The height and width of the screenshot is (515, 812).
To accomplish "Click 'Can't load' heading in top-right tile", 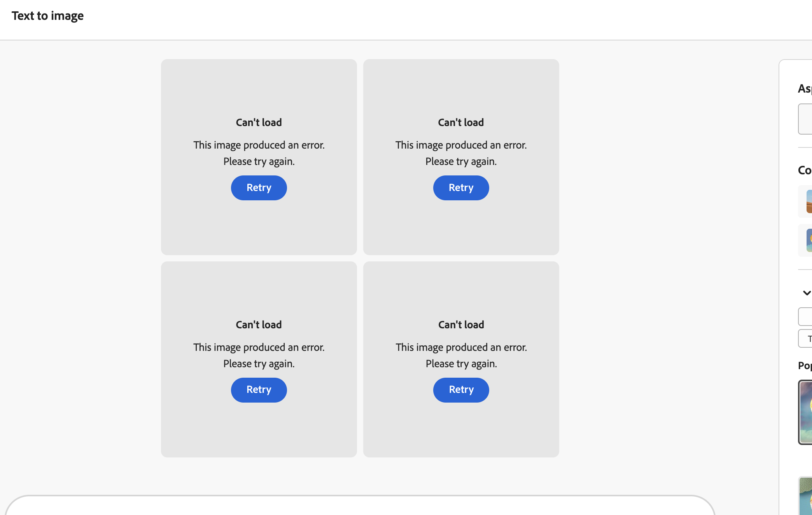I will 461,123.
